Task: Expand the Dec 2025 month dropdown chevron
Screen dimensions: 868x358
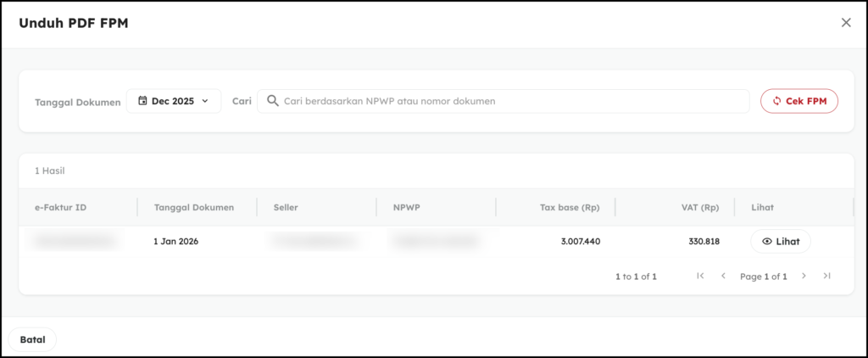Action: tap(205, 101)
